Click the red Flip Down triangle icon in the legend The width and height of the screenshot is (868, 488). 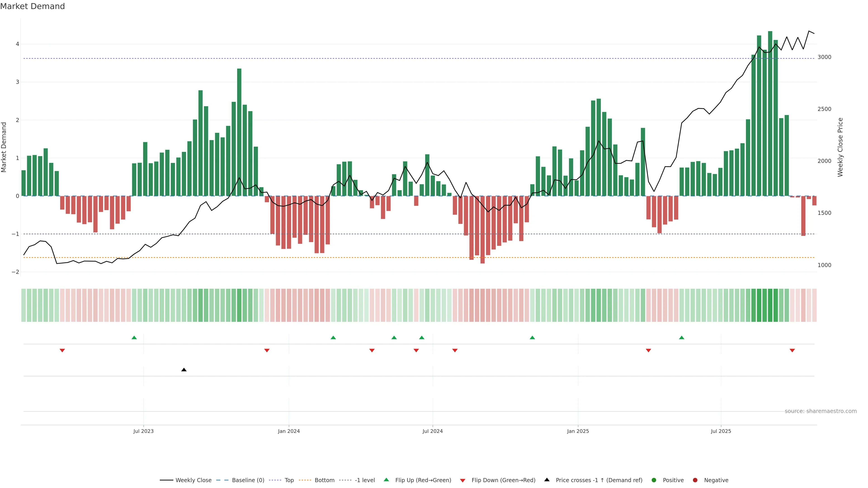click(x=463, y=480)
